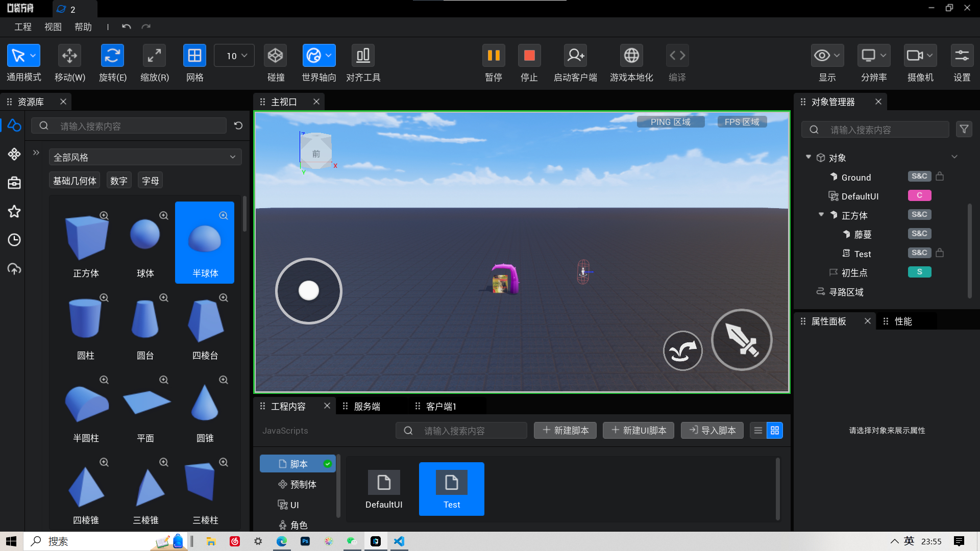Image resolution: width=980 pixels, height=551 pixels.
Task: Select the 寻路区域 tree item
Action: 846,292
